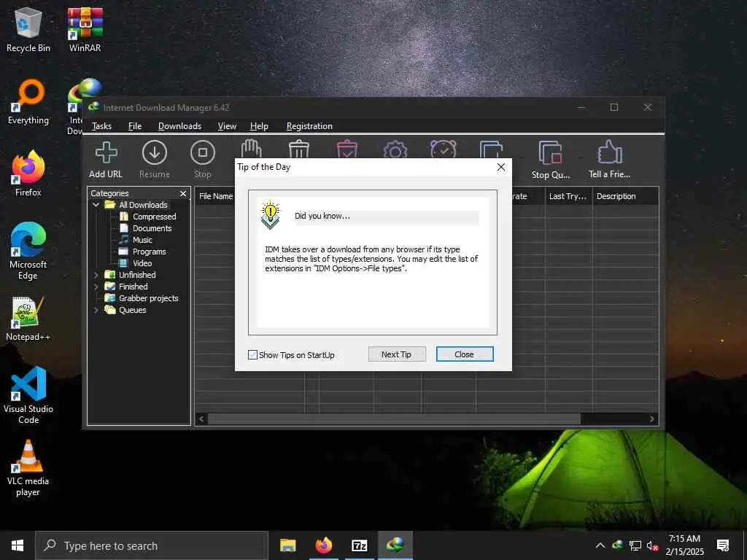Click the IDM taskbar icon

[395, 545]
